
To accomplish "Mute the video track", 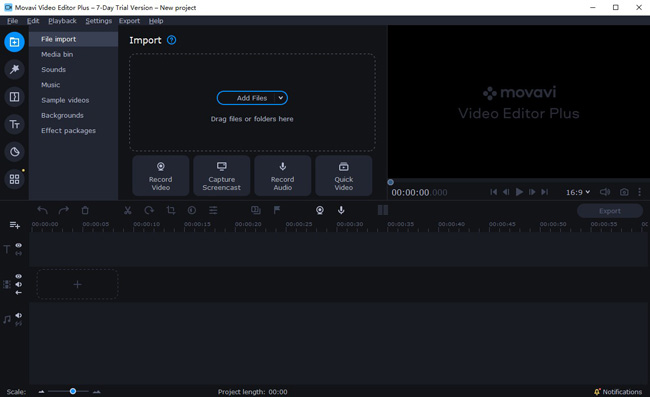I will tap(19, 284).
